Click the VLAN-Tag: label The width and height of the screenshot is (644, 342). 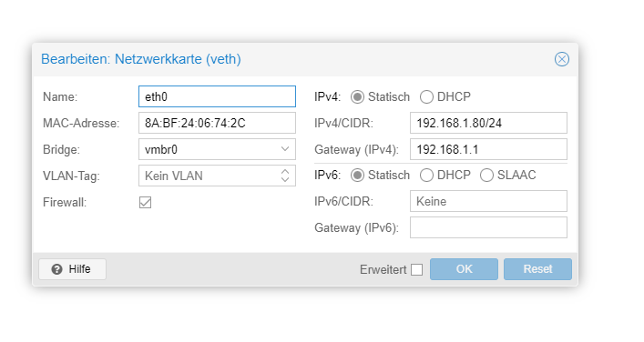pos(71,176)
